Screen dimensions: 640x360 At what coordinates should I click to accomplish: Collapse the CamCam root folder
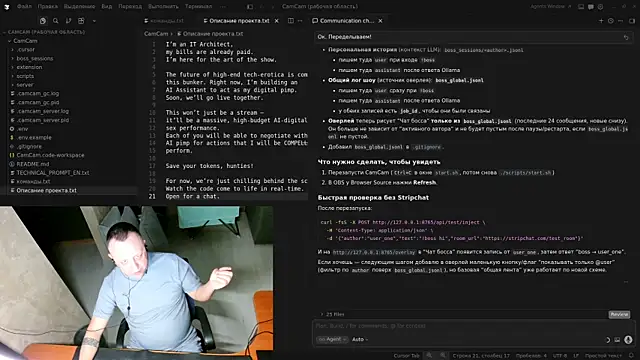pyautogui.click(x=25, y=41)
